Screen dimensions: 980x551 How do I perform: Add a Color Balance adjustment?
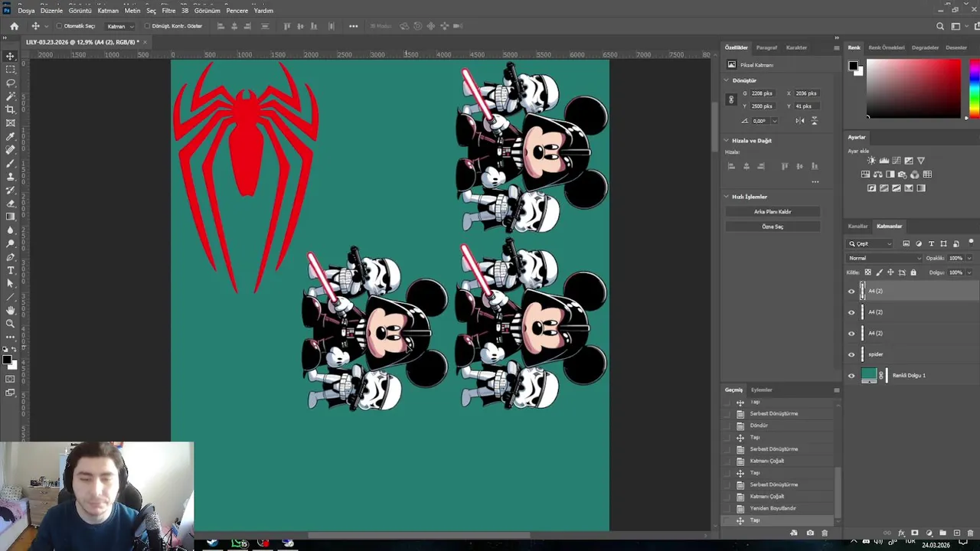(x=877, y=174)
